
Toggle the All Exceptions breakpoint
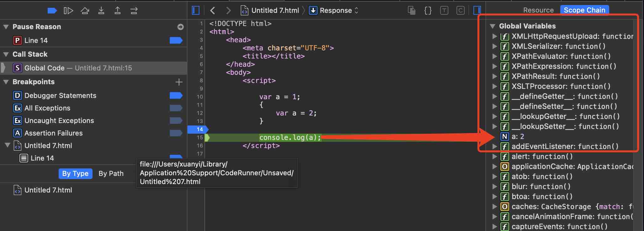[176, 108]
